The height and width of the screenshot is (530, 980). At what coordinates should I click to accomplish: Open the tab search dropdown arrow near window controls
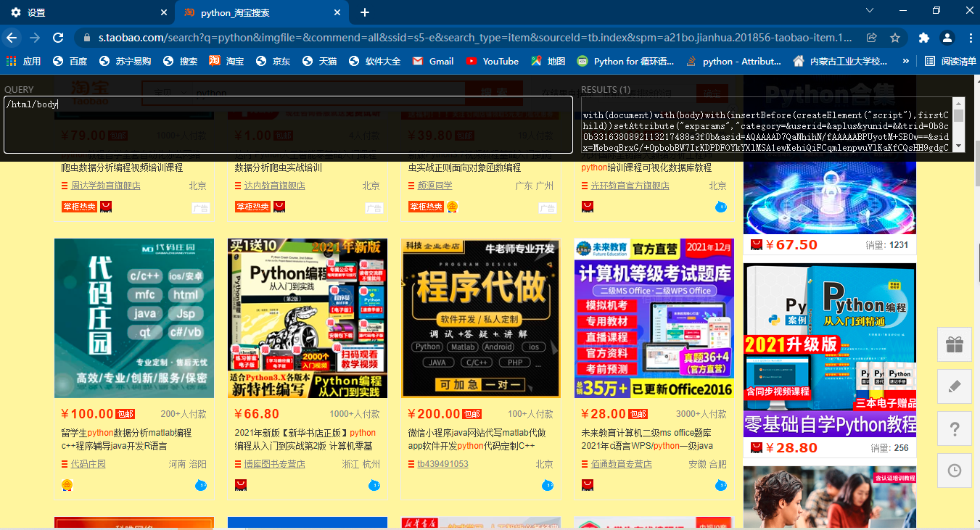tap(869, 10)
